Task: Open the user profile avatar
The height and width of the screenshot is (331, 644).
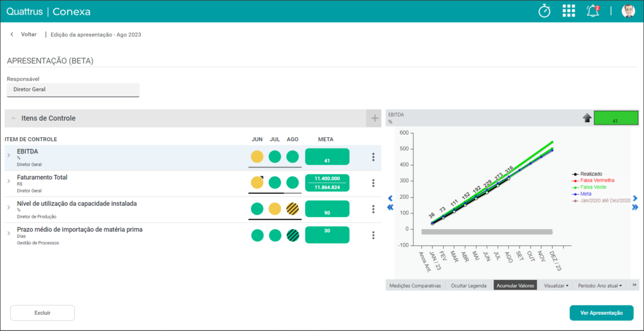Action: coord(628,11)
